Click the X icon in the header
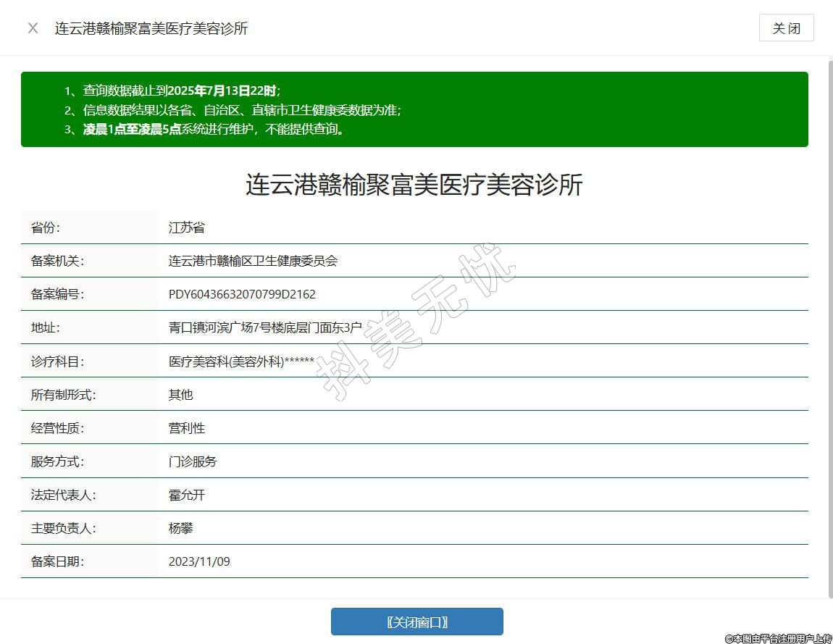Viewport: 833px width, 644px height. (x=33, y=28)
